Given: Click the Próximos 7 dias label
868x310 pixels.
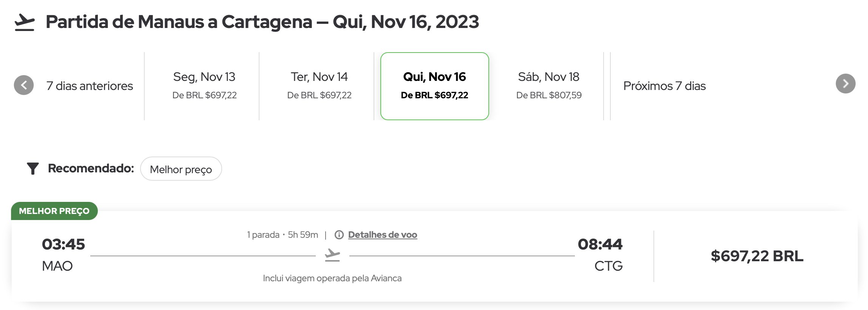Looking at the screenshot, I should 664,86.
